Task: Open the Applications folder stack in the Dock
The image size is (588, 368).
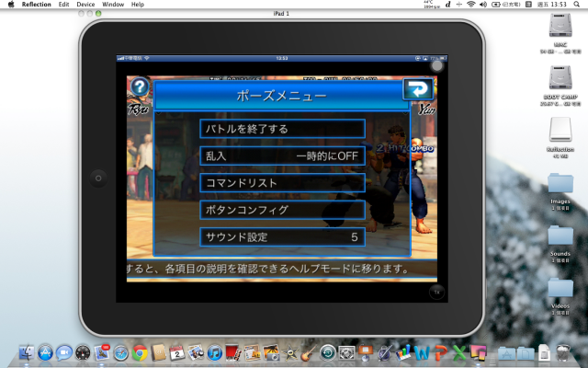Action: [506, 353]
